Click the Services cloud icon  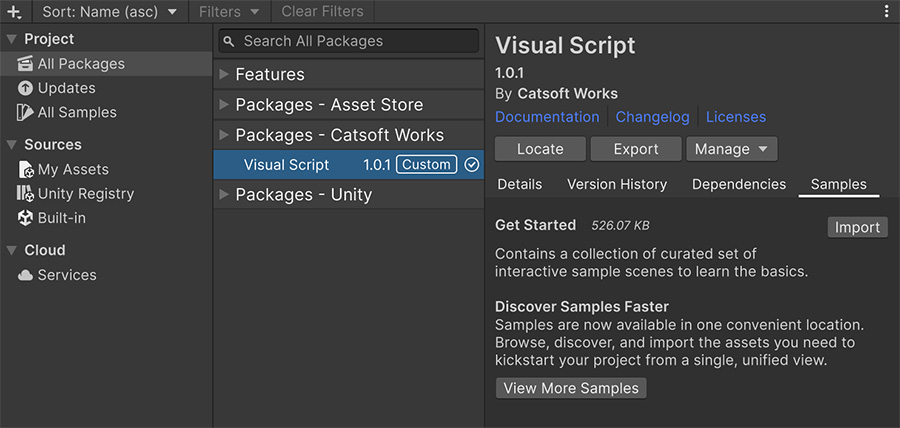tap(25, 275)
